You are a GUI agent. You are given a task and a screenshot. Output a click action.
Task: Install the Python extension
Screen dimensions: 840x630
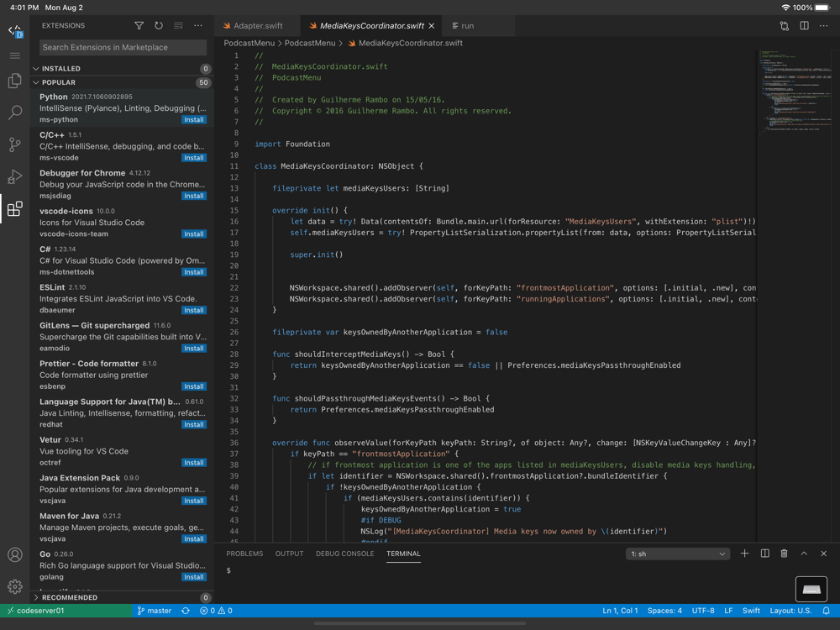pos(194,120)
